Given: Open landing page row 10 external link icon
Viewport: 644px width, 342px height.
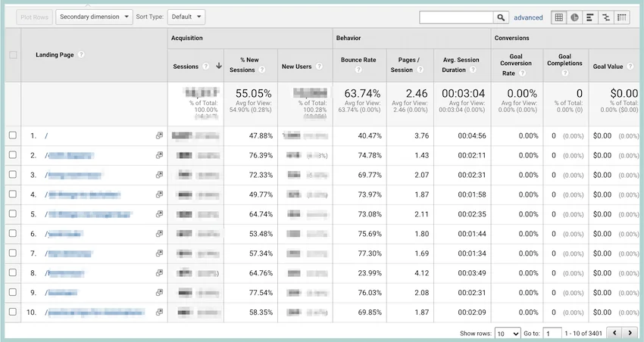Looking at the screenshot, I should (x=159, y=312).
